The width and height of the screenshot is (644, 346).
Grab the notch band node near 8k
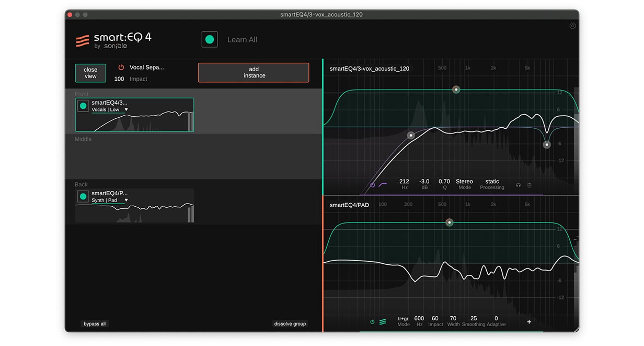pyautogui.click(x=547, y=144)
